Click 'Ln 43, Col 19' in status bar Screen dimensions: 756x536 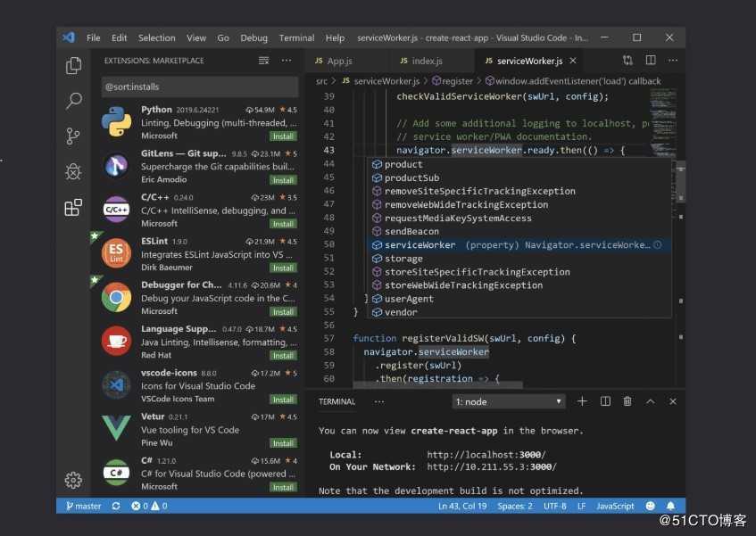click(462, 506)
